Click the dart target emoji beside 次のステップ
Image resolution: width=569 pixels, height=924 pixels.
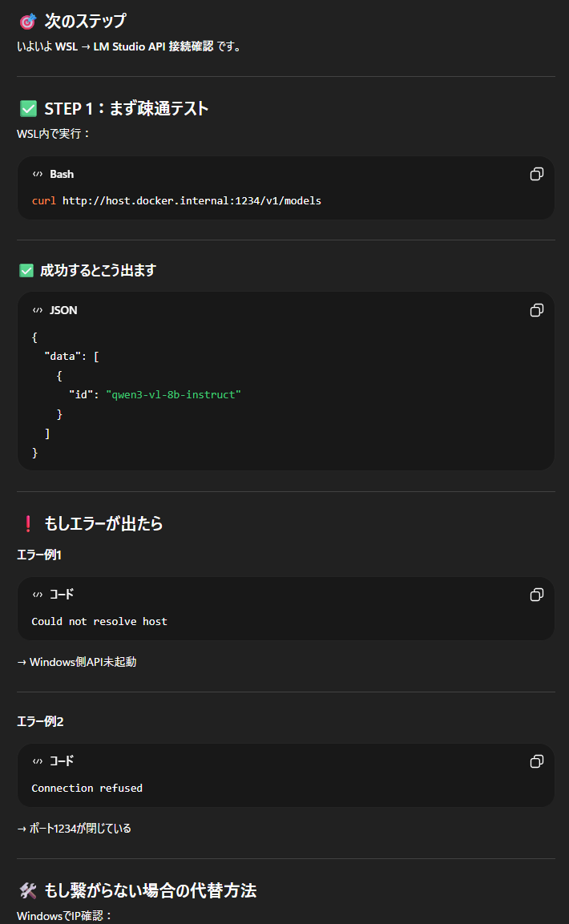coord(26,22)
